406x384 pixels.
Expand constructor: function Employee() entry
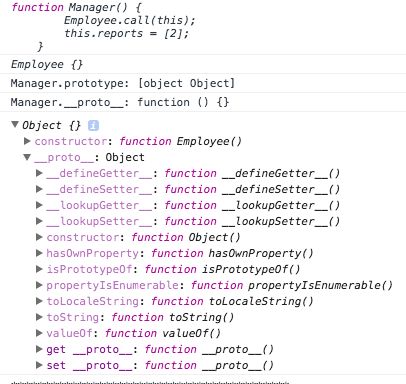[27, 141]
